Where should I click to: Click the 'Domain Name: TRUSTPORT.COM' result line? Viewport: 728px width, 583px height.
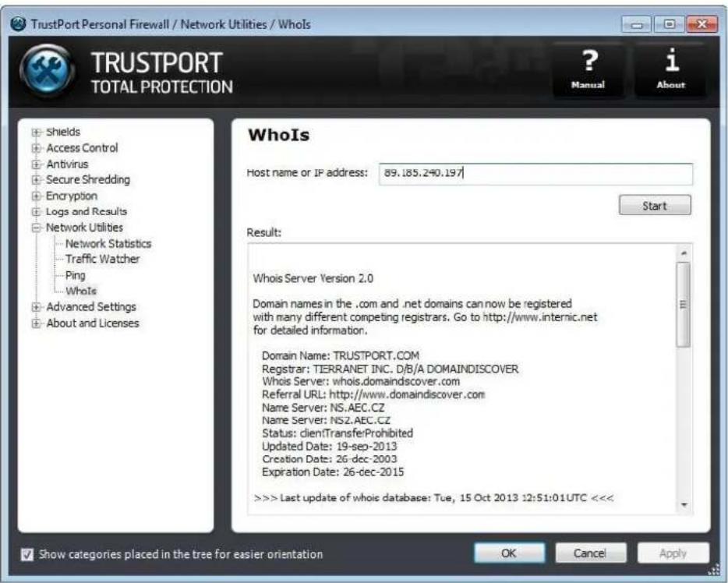[x=341, y=356]
